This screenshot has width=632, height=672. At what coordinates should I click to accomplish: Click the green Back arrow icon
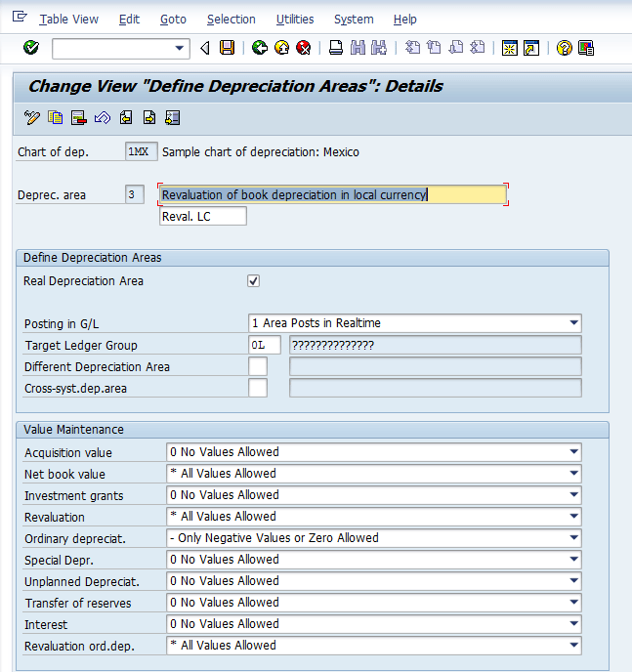[x=259, y=48]
